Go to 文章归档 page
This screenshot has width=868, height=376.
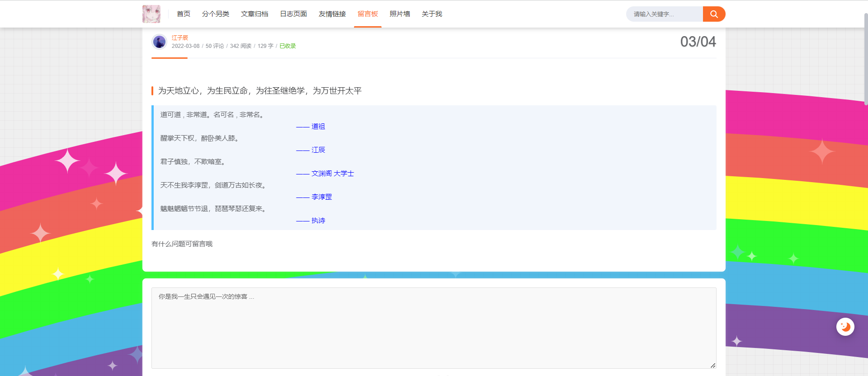point(255,14)
